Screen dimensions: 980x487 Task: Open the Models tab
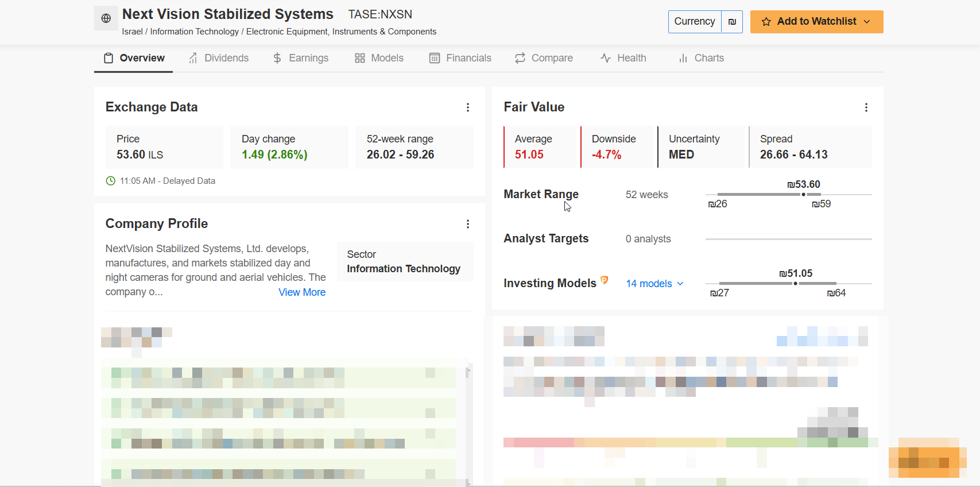[x=379, y=58]
